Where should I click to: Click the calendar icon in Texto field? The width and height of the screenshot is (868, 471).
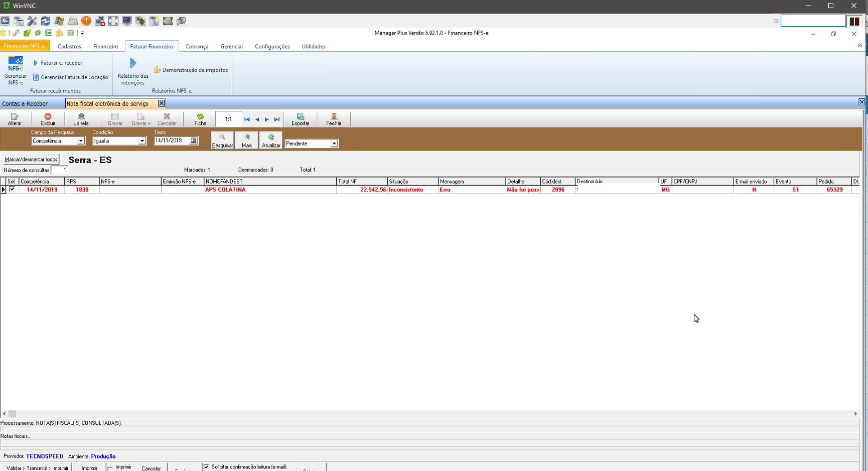point(193,141)
